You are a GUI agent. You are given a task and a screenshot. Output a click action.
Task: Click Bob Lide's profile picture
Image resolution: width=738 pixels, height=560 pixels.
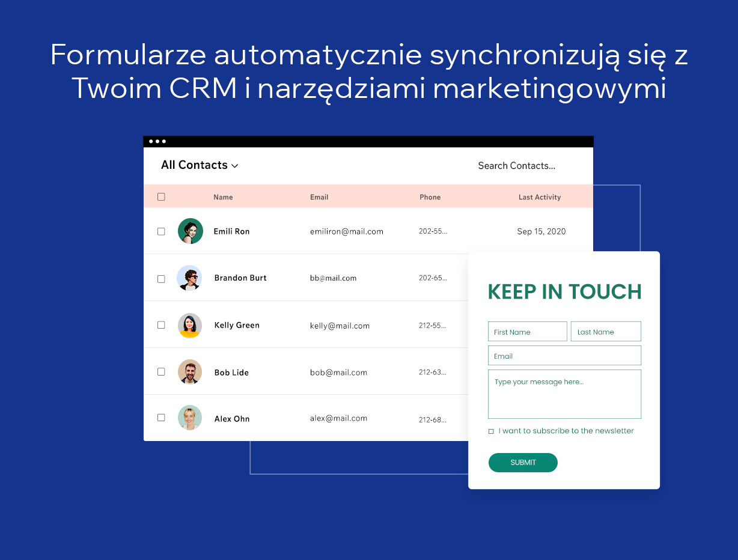[x=190, y=372]
